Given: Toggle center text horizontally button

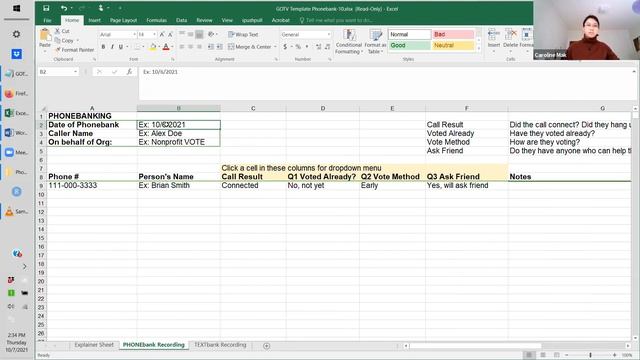Looking at the screenshot, I should 191,47.
